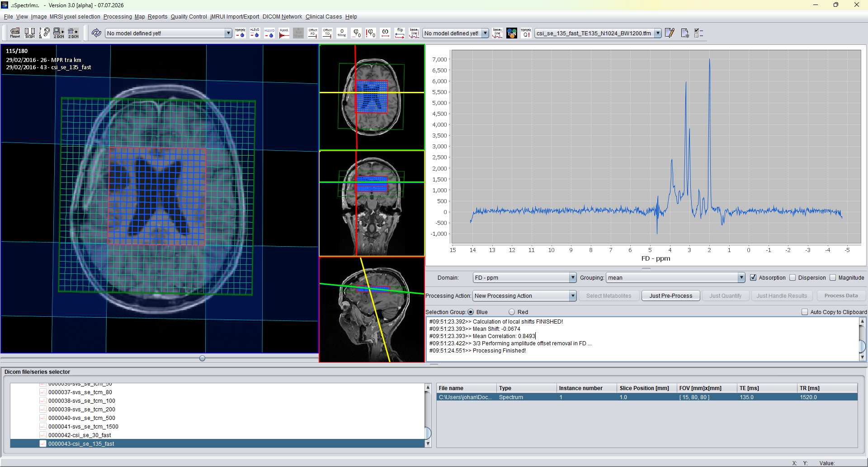868x467 pixels.
Task: Click the computer-to-DCM export icon
Action: [59, 33]
